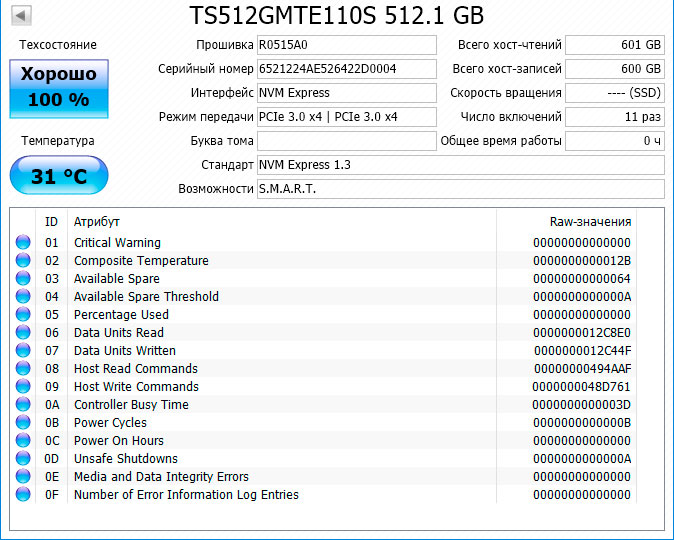674x540 pixels.
Task: Click the status orb beside Composite Temperature
Action: (x=23, y=261)
